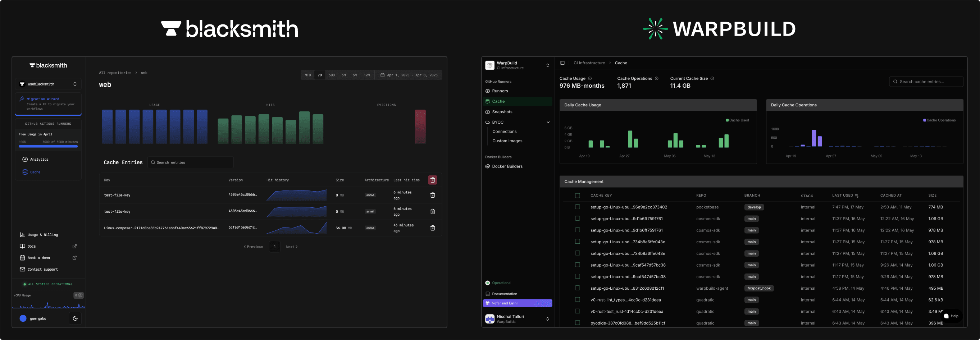Image resolution: width=980 pixels, height=340 pixels.
Task: Open the Snapshots camera icon in sidebar
Action: click(487, 112)
